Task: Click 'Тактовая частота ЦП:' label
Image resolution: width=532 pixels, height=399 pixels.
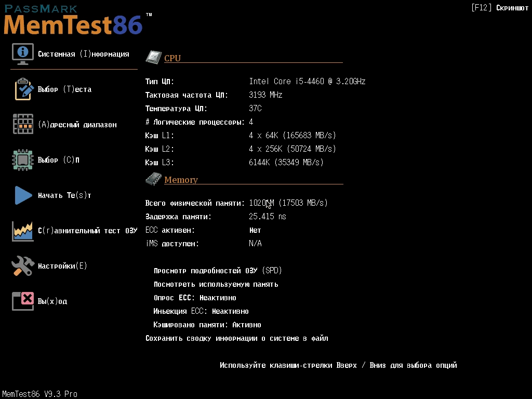Action: click(x=187, y=95)
